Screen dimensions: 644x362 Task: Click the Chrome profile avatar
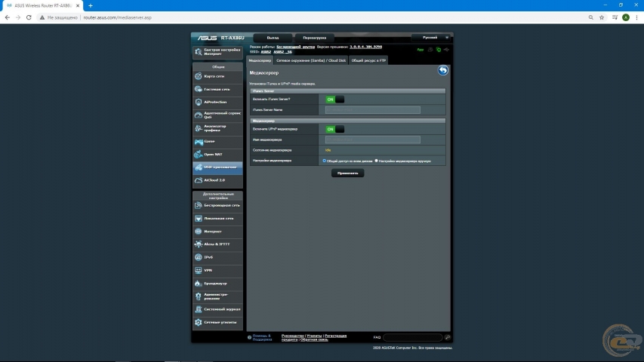(626, 17)
